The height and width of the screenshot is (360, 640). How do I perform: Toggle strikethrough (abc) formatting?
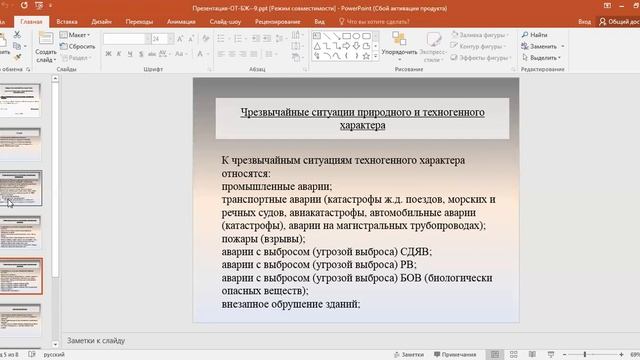coord(152,54)
